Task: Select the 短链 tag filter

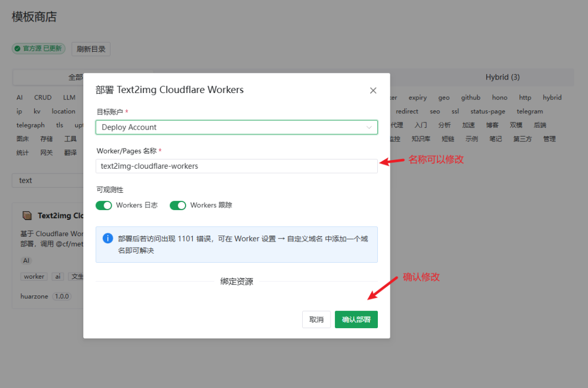Action: click(x=448, y=139)
